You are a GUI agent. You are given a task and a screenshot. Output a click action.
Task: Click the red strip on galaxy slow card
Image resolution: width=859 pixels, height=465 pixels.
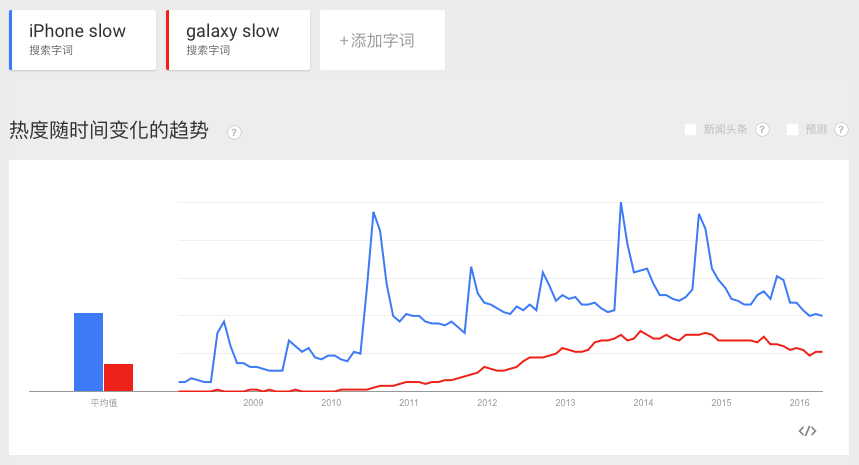click(168, 40)
